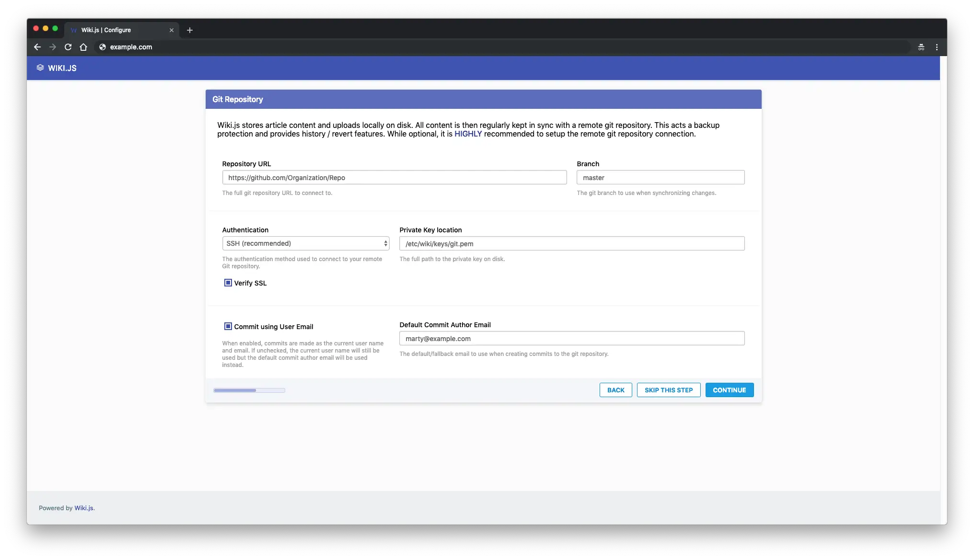Click the macOS red close window button
This screenshot has height=560, width=974.
[36, 29]
